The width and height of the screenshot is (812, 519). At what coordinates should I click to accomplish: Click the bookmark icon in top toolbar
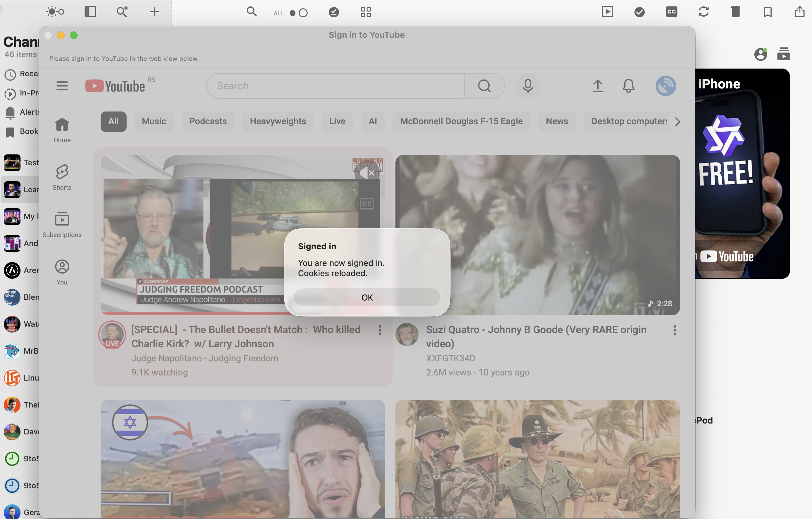coord(767,12)
